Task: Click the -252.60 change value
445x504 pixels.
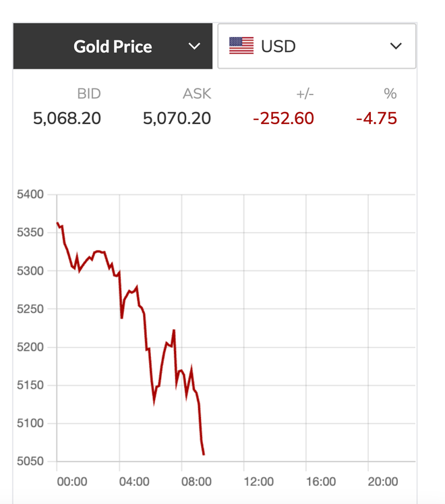Action: pyautogui.click(x=283, y=119)
